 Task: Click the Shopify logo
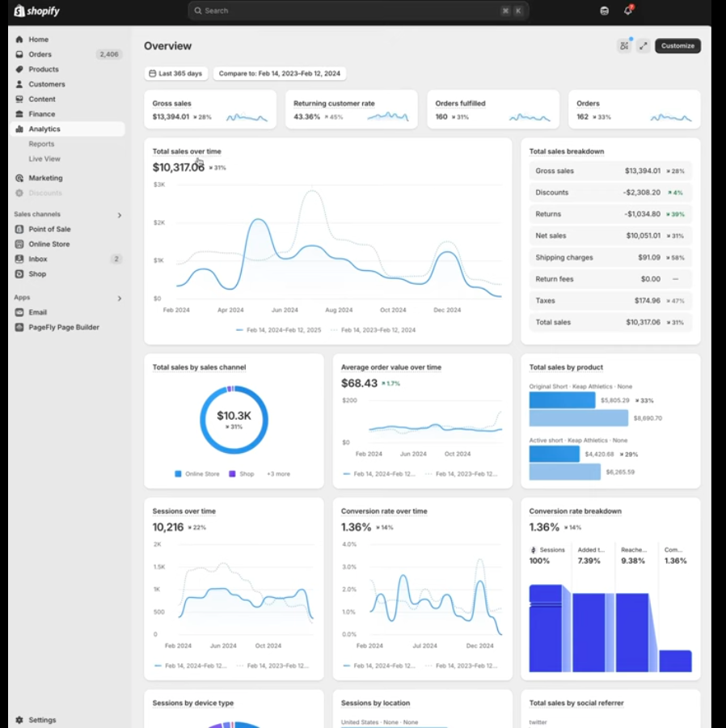point(37,11)
